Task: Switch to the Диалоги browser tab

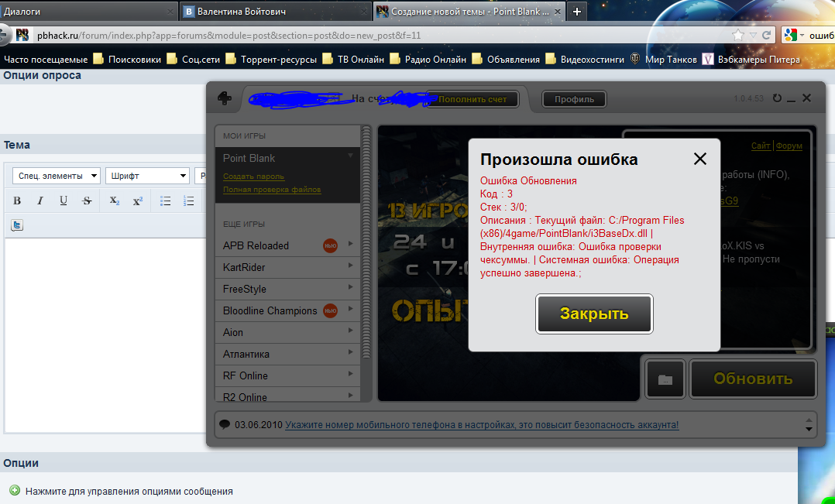Action: pyautogui.click(x=88, y=11)
